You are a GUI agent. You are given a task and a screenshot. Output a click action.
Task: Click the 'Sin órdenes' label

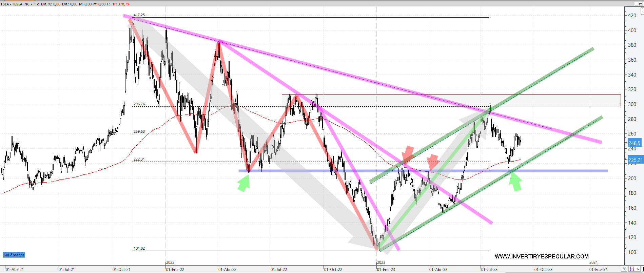[x=14, y=255]
